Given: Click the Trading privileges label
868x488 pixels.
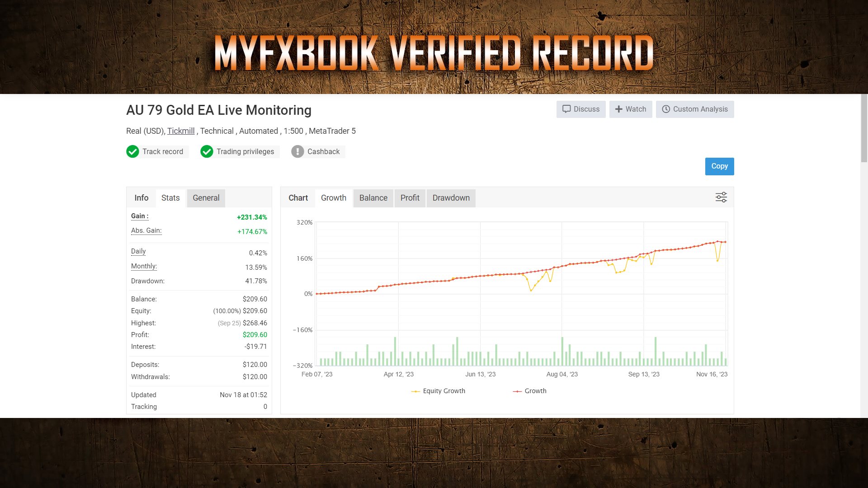Looking at the screenshot, I should [245, 152].
